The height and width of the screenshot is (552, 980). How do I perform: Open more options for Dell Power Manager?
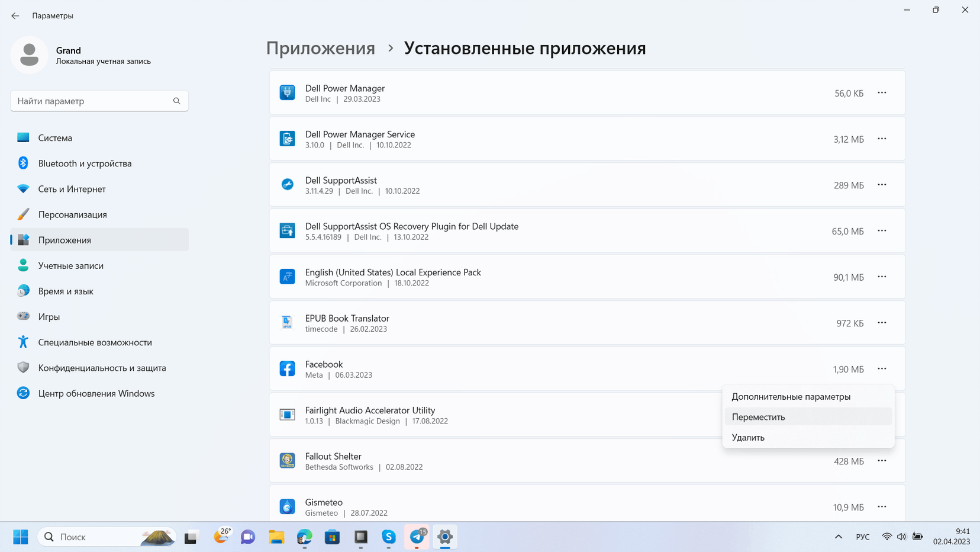(x=882, y=92)
